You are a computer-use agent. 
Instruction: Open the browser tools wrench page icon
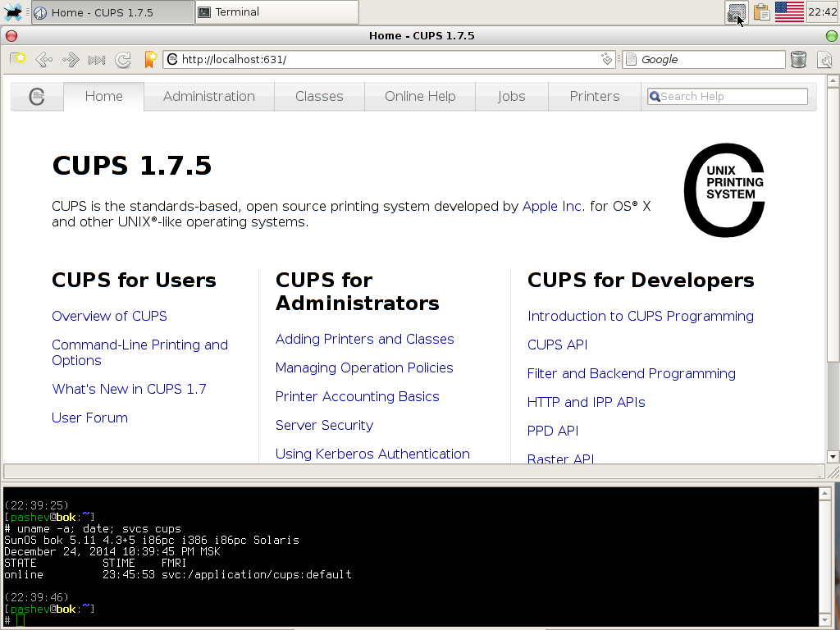(x=825, y=59)
